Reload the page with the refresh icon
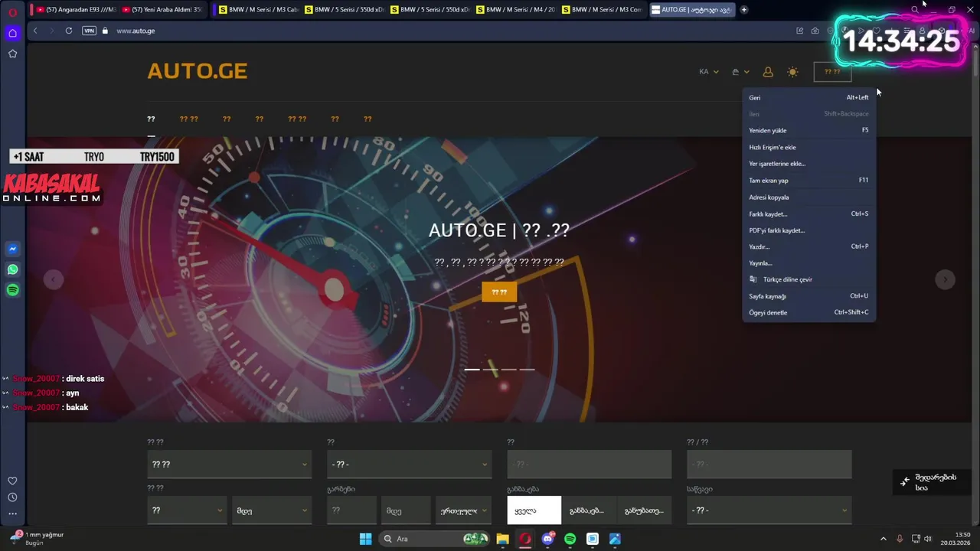This screenshot has width=980, height=551. [x=69, y=31]
